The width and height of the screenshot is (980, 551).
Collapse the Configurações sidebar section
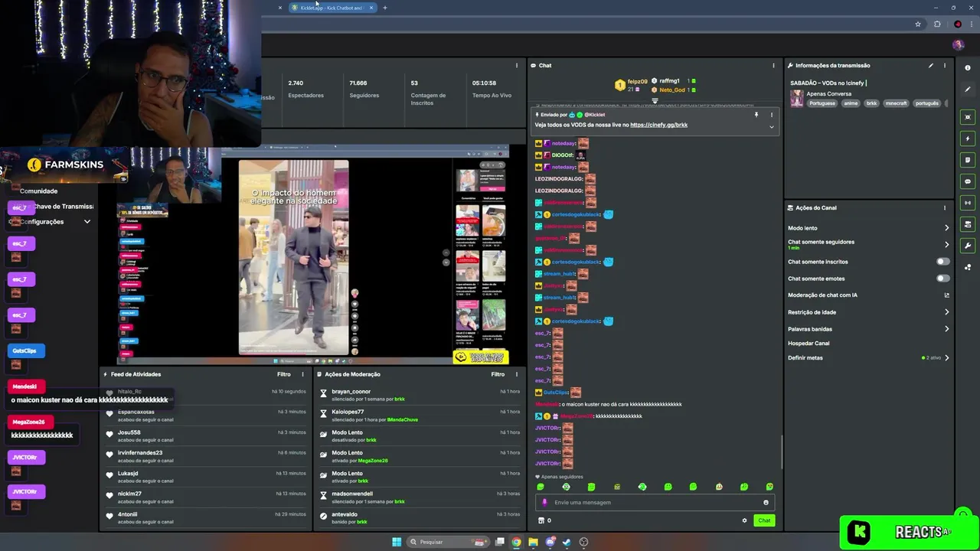coord(87,222)
